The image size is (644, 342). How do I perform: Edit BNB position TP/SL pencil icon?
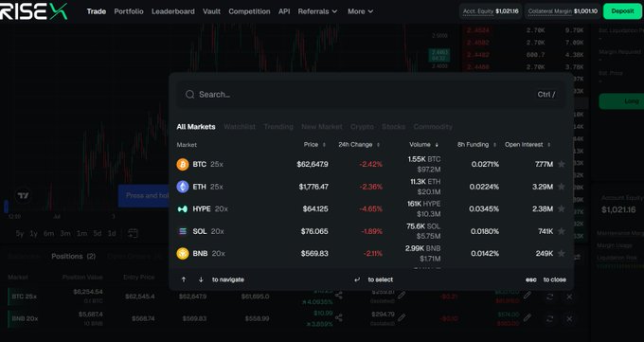point(528,317)
